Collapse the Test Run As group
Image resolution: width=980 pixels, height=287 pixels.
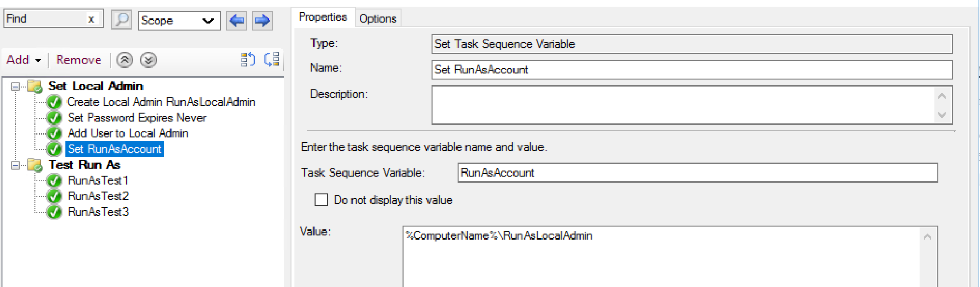click(x=15, y=165)
